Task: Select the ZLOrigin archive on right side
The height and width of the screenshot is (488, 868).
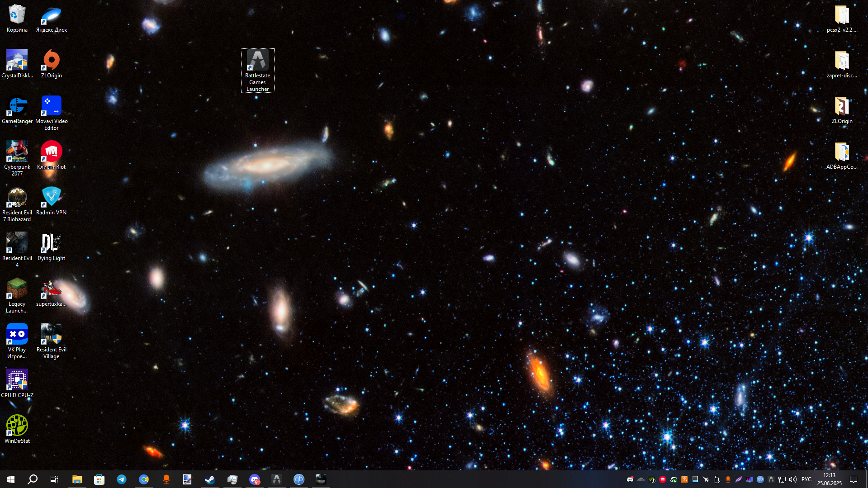Action: coord(842,110)
